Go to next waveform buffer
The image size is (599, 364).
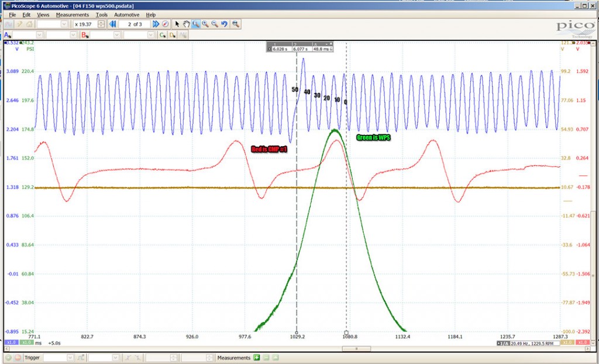pyautogui.click(x=156, y=24)
